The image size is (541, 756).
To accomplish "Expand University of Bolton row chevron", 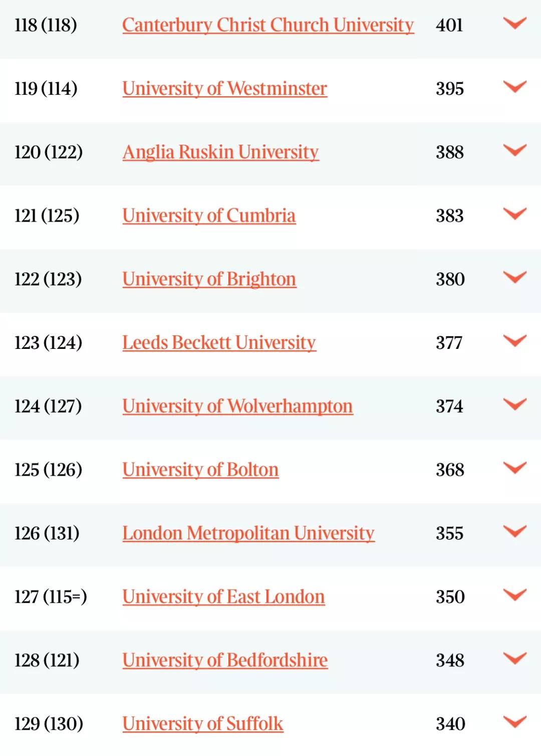I will tap(514, 468).
